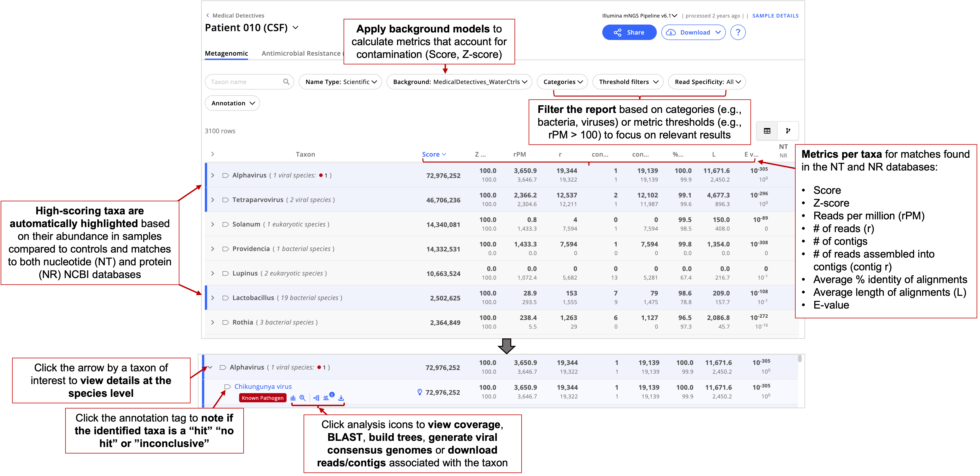The width and height of the screenshot is (980, 476).
Task: Click the phylogenetic tree icon
Action: coord(316,398)
